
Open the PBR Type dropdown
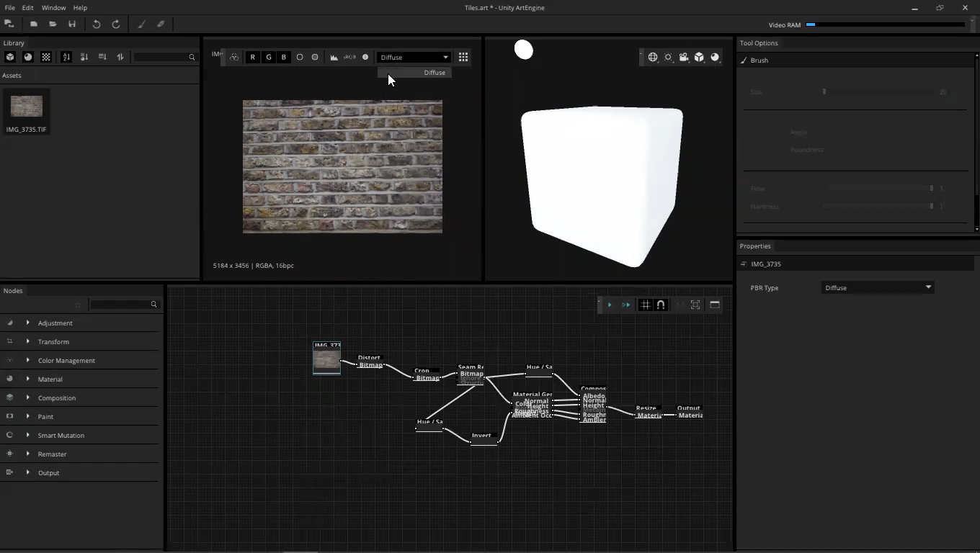tap(878, 287)
